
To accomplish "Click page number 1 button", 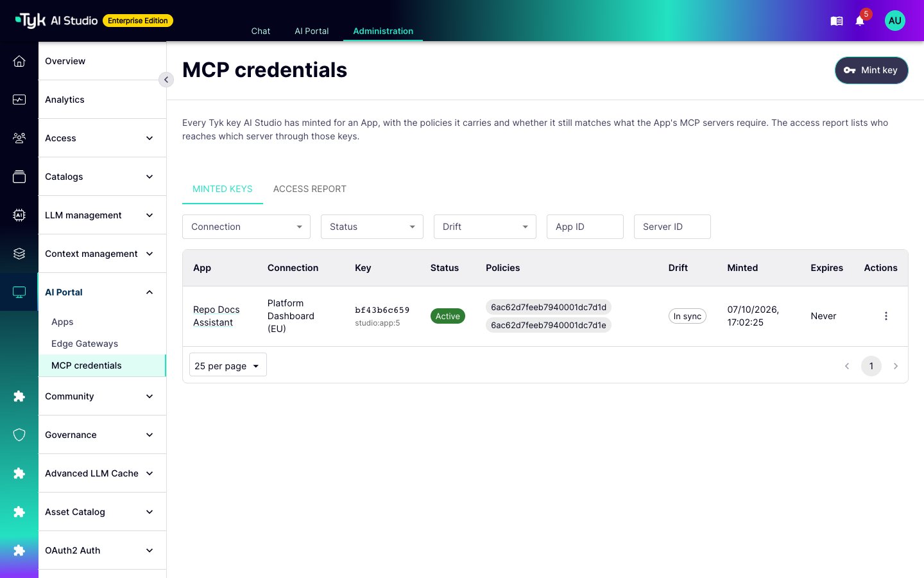I will (871, 366).
